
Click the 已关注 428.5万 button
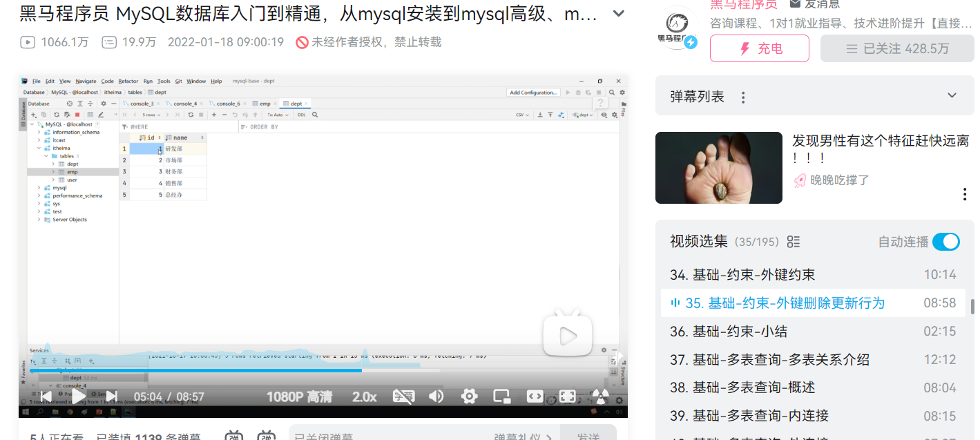[897, 48]
